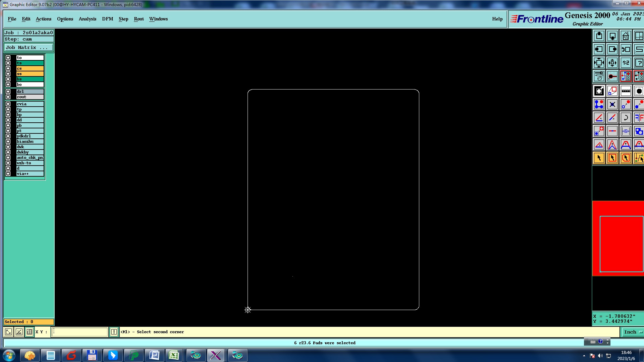Select the rotate feature tool icon

click(626, 118)
